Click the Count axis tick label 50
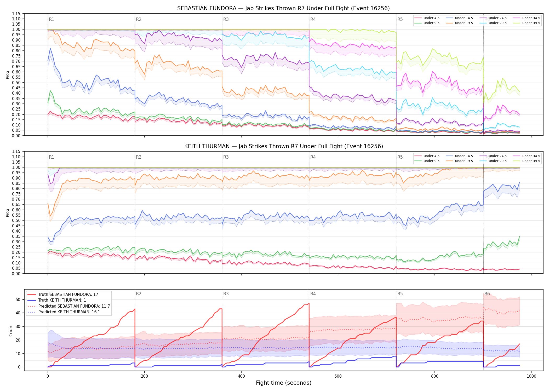The width and height of the screenshot is (549, 392). pos(18,299)
